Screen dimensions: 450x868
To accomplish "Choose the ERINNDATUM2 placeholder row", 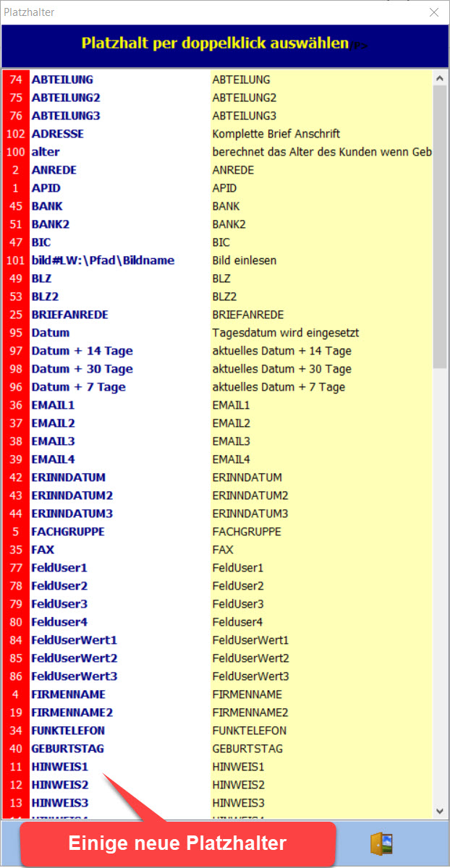I will coord(72,495).
